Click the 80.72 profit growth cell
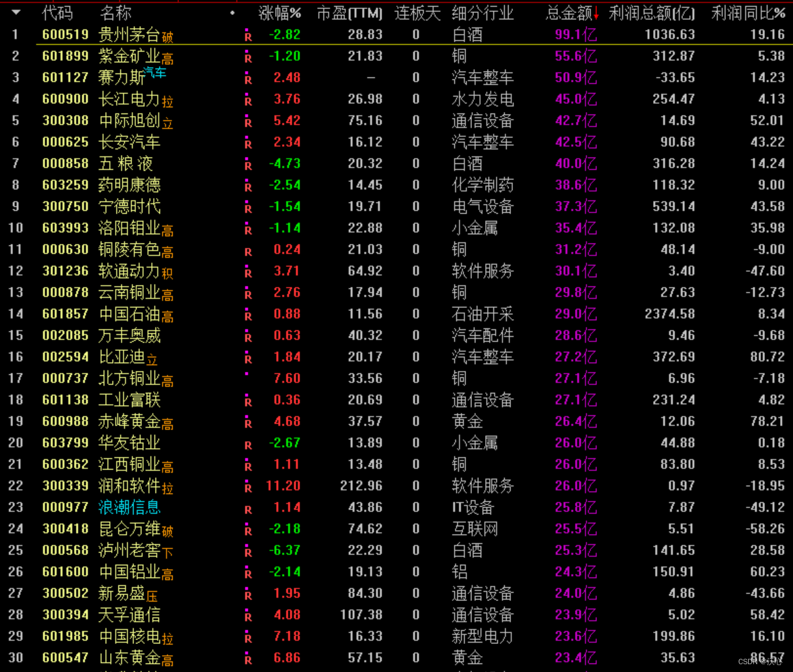The width and height of the screenshot is (793, 672). (767, 357)
